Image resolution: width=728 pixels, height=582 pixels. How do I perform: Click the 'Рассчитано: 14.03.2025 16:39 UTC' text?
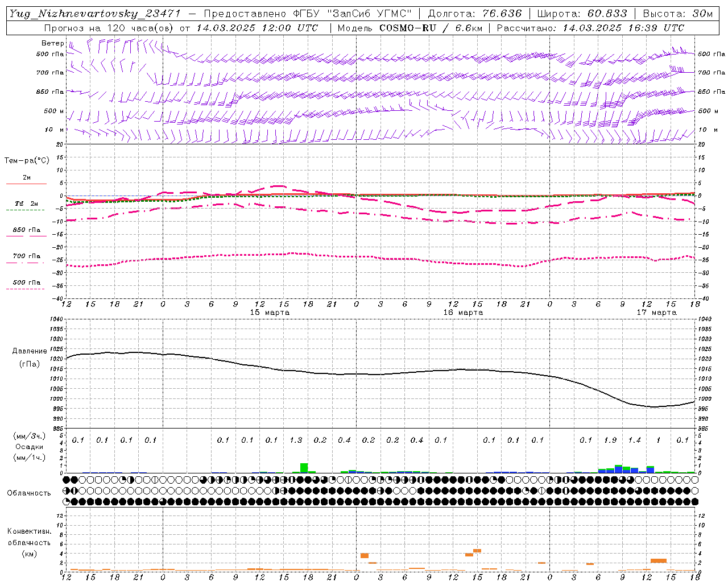click(590, 28)
